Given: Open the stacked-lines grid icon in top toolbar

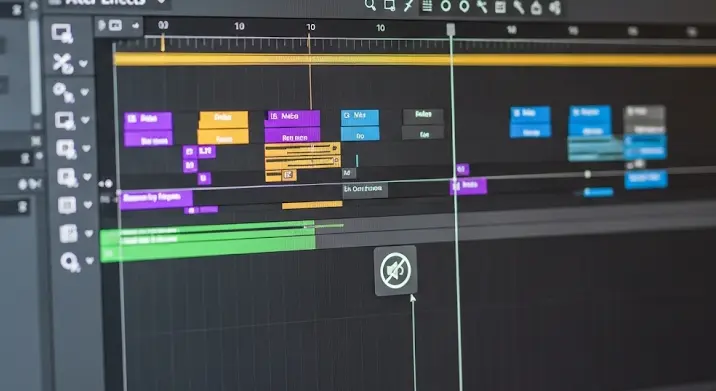Looking at the screenshot, I should pos(427,6).
